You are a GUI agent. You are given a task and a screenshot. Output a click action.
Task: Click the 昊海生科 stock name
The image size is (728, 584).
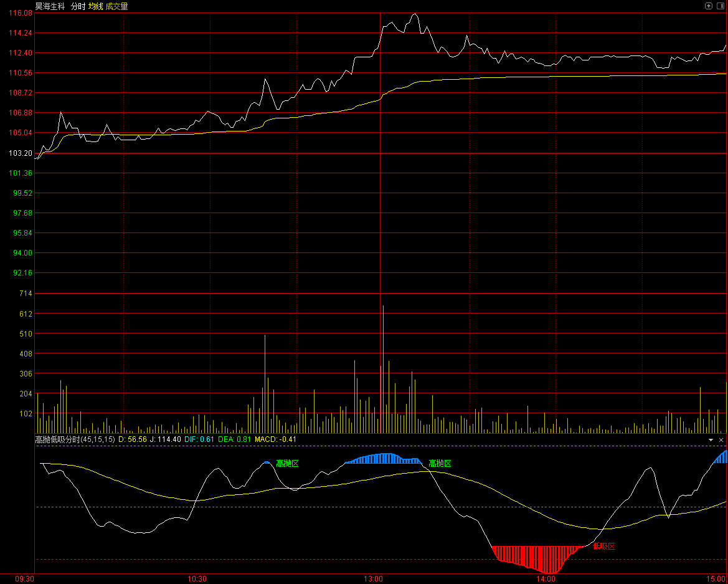click(x=50, y=6)
